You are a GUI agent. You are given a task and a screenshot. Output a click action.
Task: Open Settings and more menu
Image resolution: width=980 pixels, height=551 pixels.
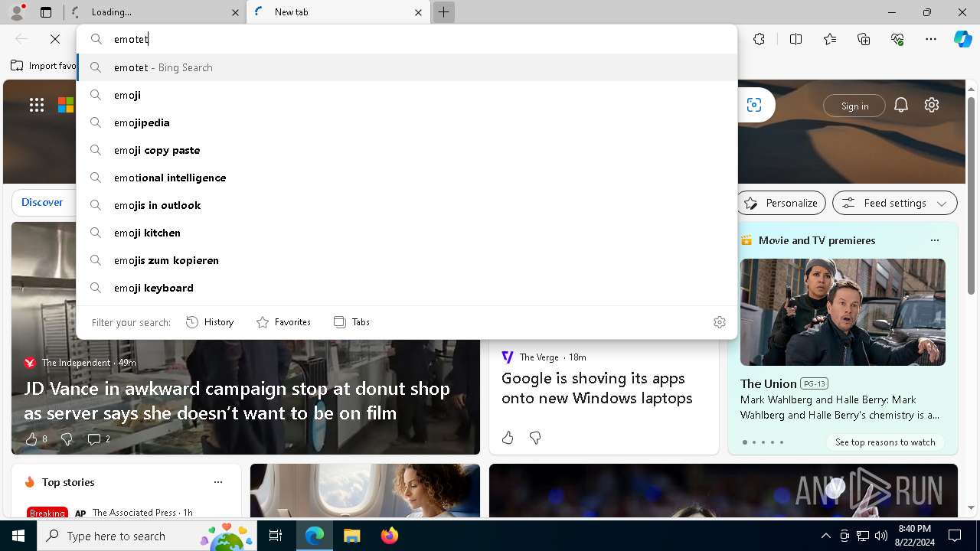point(931,39)
